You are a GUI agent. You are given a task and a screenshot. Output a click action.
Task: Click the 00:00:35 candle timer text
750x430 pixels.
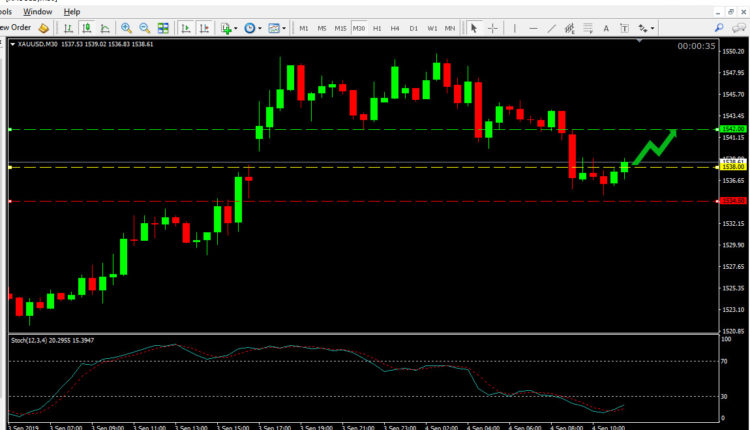coord(696,46)
